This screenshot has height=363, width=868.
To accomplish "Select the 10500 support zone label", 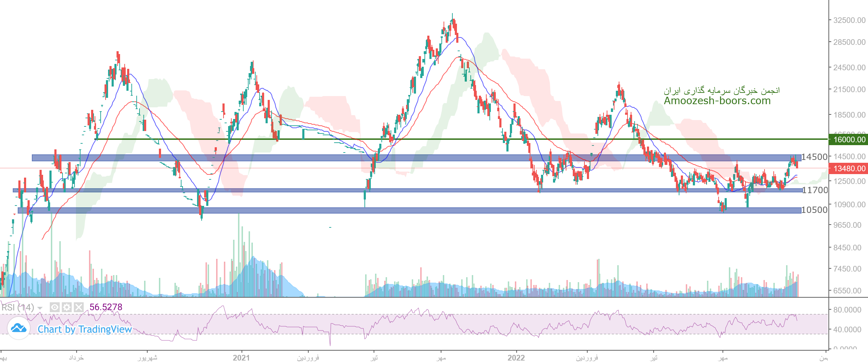I will pyautogui.click(x=814, y=210).
